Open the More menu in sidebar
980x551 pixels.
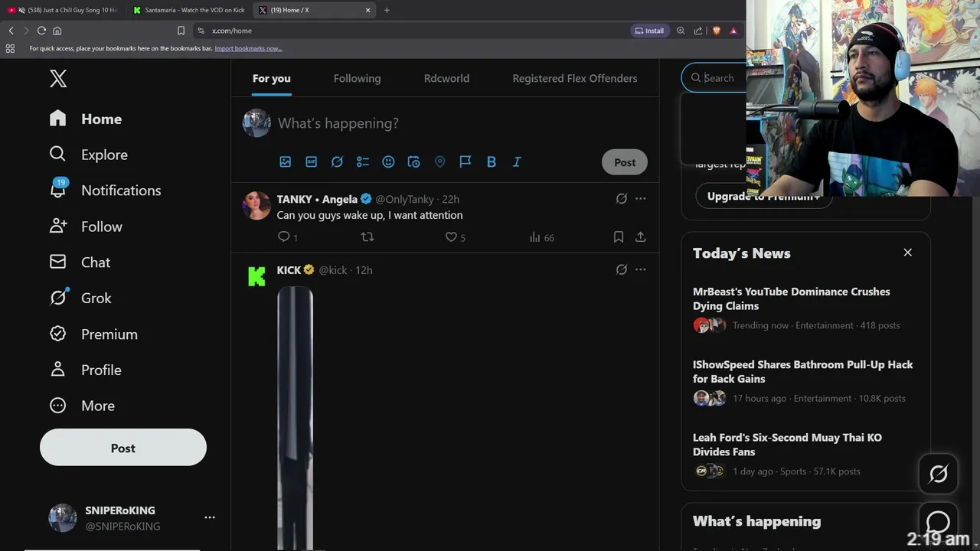click(x=82, y=406)
